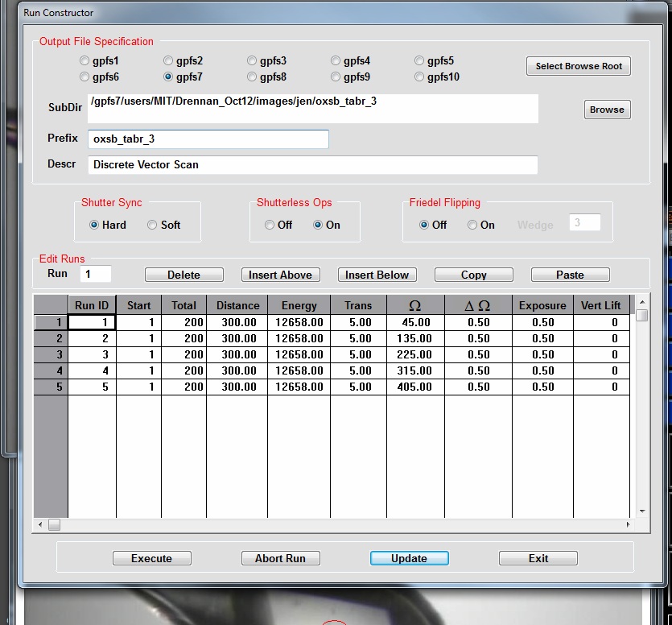Turn Shutterless Ops Off
This screenshot has height=625, width=672.
tap(270, 226)
